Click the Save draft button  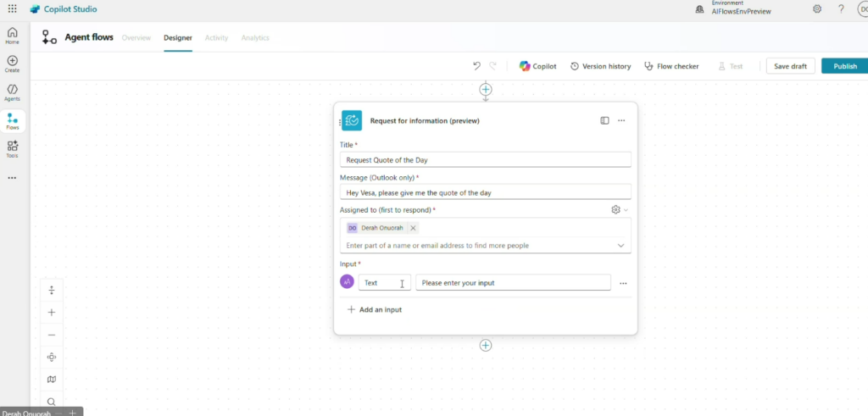[790, 66]
